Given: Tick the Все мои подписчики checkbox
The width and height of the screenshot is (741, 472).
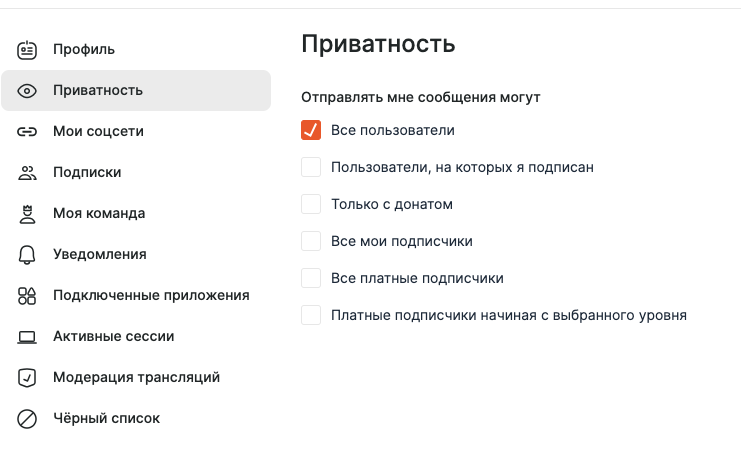Looking at the screenshot, I should 311,241.
